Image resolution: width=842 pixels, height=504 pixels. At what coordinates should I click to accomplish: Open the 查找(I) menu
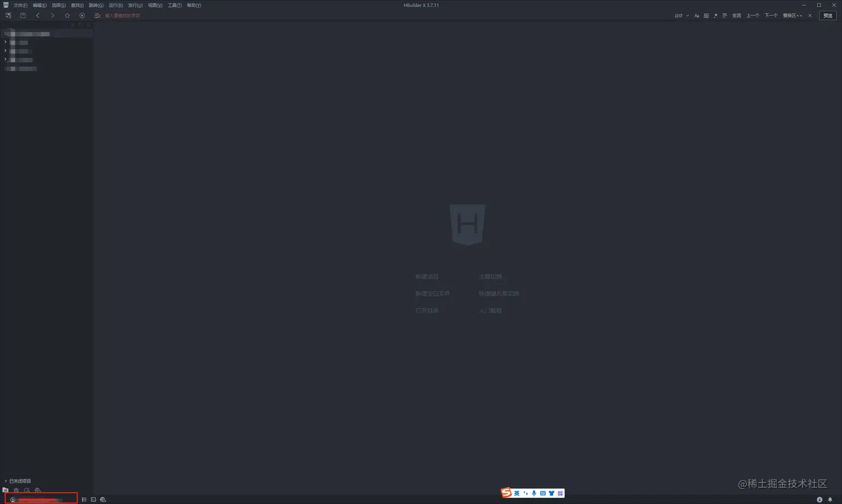click(77, 5)
